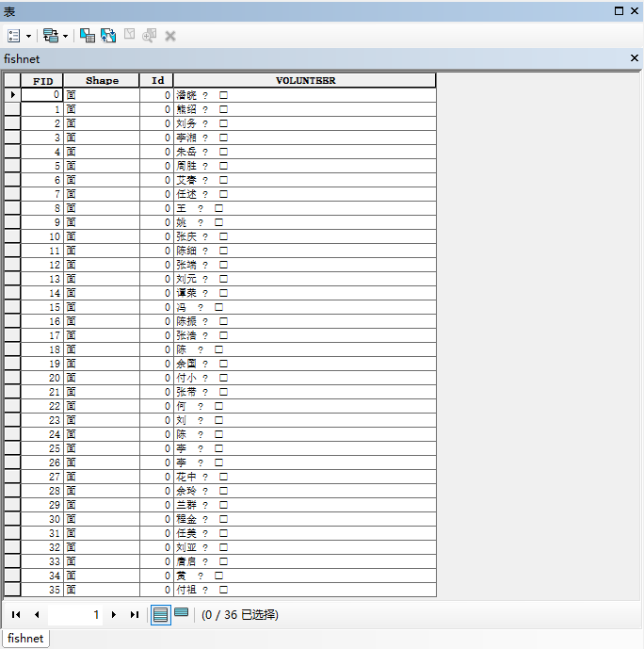Click VOLUNTEER cell in row FID 0
644x649 pixels.
click(305, 95)
